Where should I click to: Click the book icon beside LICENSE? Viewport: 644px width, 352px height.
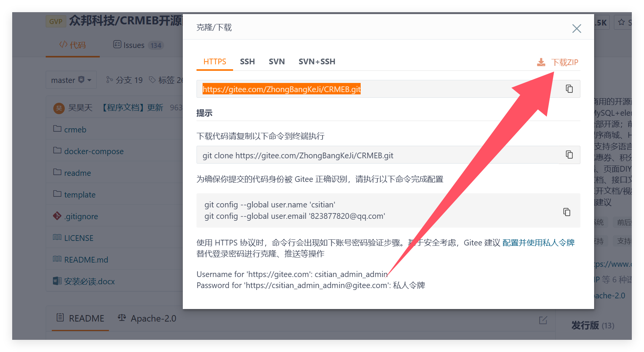(x=57, y=237)
